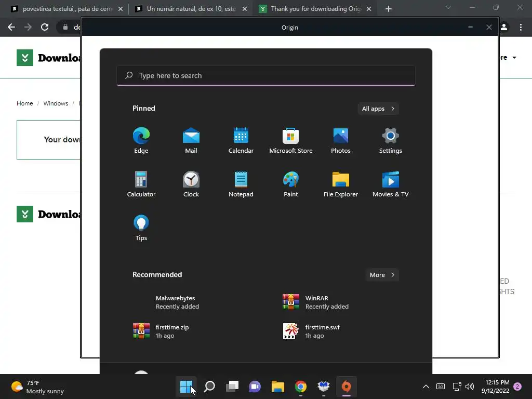Close the povestirea textului tab

pyautogui.click(x=121, y=9)
